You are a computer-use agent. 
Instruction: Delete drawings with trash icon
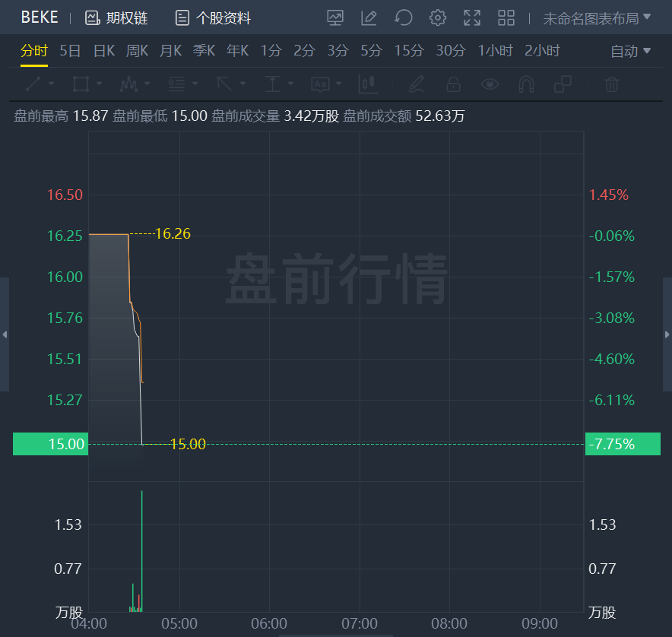pos(612,84)
